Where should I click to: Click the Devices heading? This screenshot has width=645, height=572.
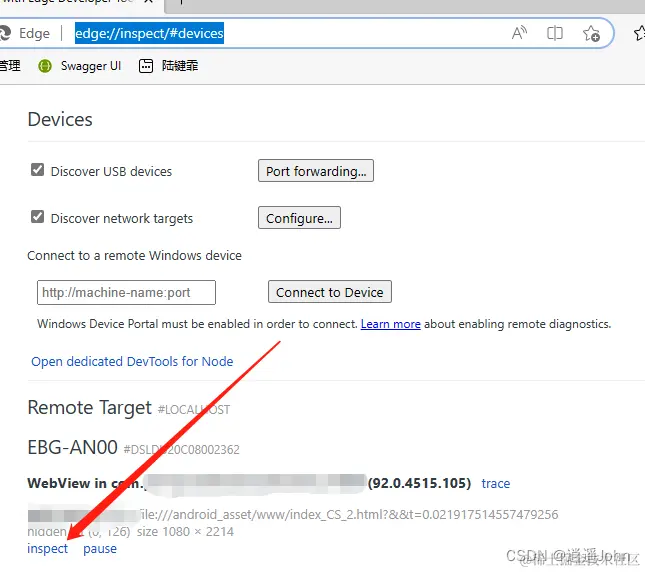coord(60,120)
